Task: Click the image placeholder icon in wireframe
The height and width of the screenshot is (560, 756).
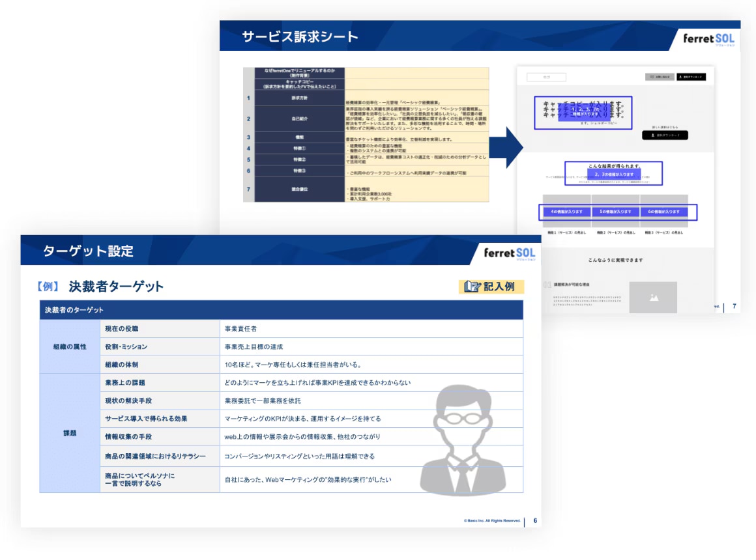Action: coord(653,298)
